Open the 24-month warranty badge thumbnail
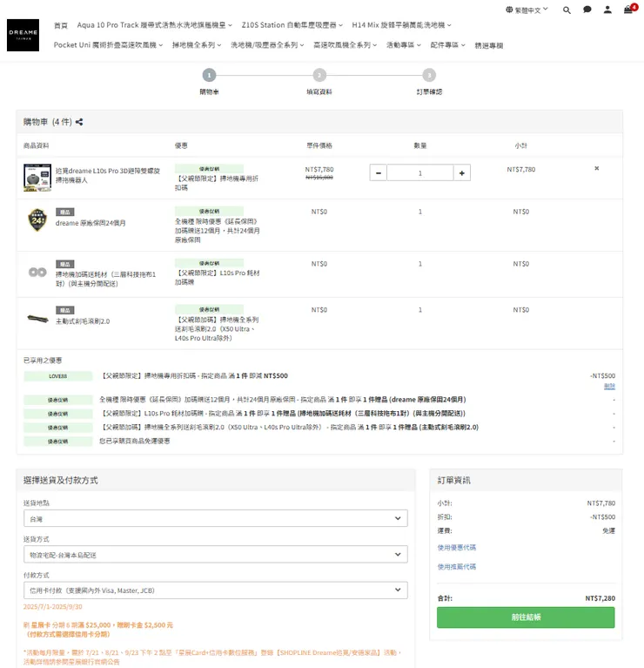644x668 pixels. pyautogui.click(x=37, y=219)
